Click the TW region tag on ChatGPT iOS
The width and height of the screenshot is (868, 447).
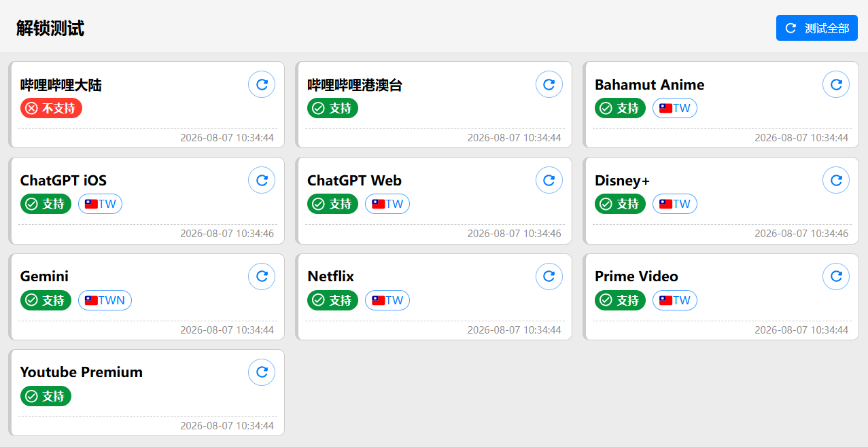point(101,204)
